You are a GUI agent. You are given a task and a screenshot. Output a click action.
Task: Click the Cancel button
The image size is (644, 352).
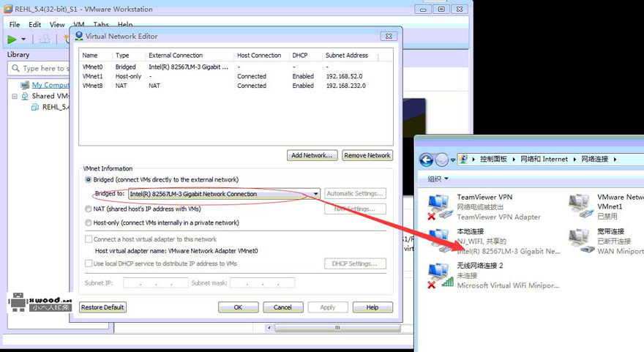282,307
